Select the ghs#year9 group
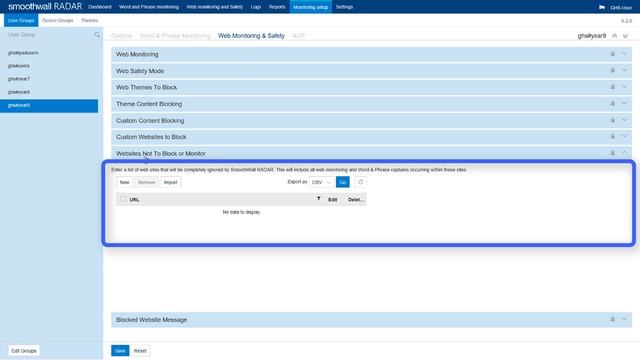This screenshot has height=360, width=640. (x=49, y=105)
